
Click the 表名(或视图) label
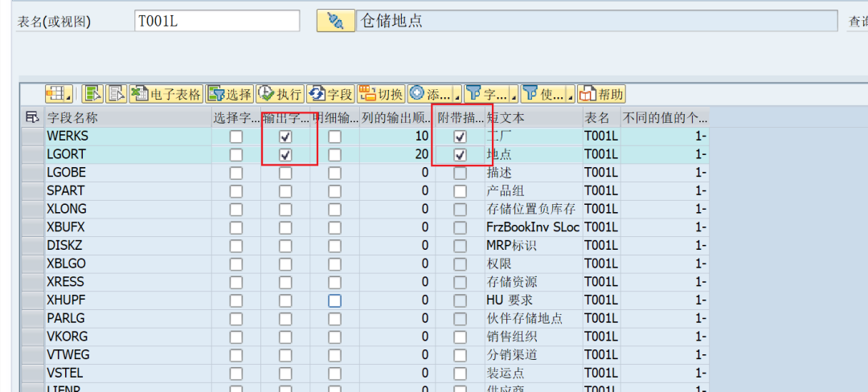pos(55,22)
